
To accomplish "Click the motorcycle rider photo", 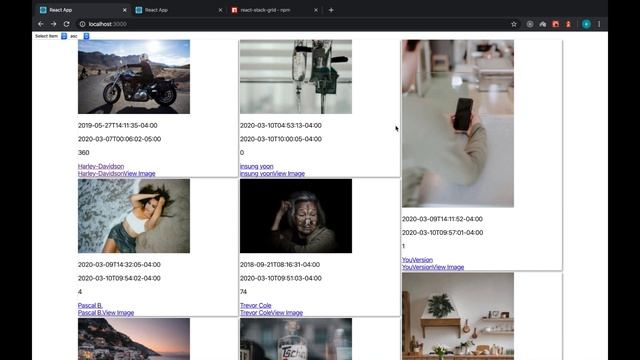I will click(134, 77).
